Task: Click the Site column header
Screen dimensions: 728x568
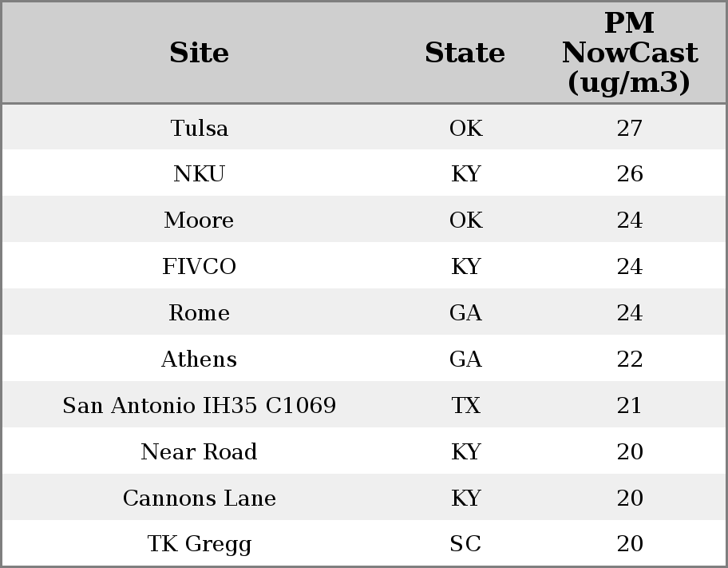Action: tap(200, 53)
